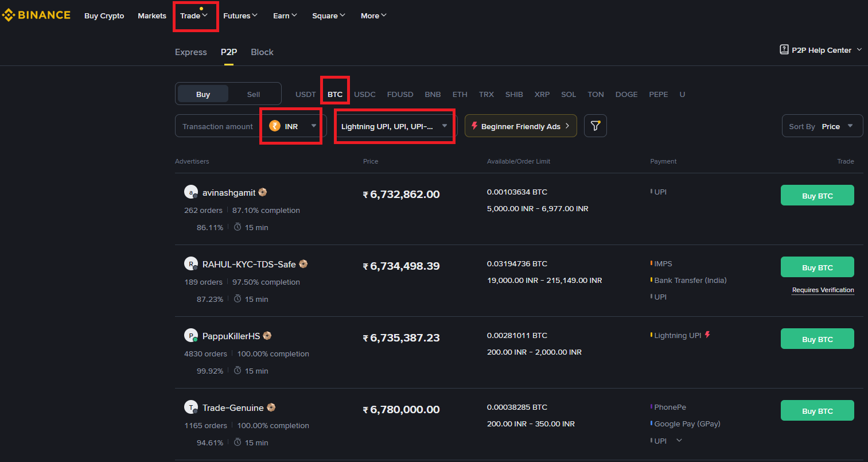
Task: Select the BNB coin tab
Action: (433, 94)
